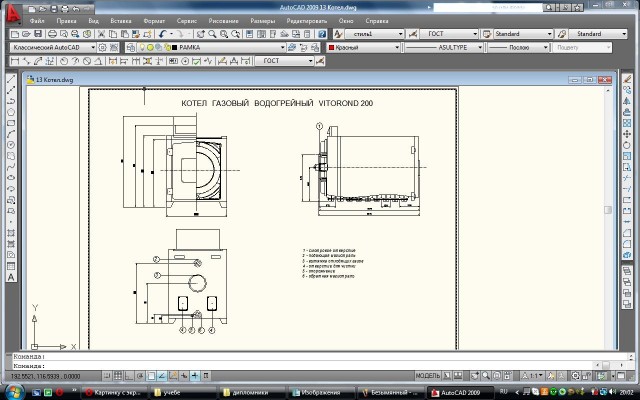
Task: Open the Красный color dropdown
Action: pyautogui.click(x=397, y=48)
